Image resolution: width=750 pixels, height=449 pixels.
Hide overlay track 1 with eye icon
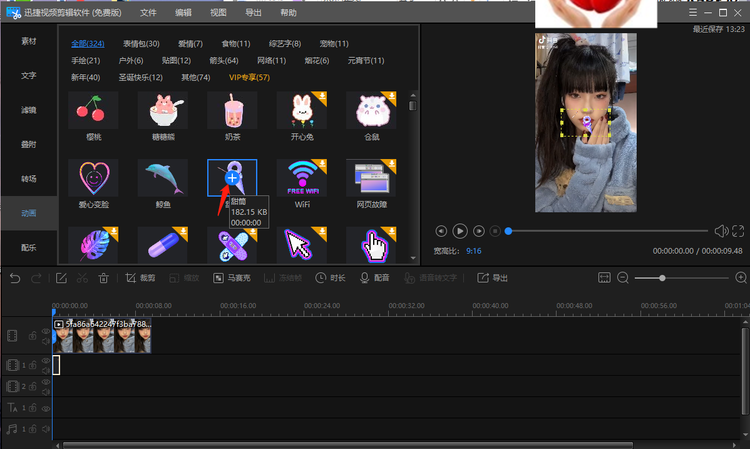(45, 361)
